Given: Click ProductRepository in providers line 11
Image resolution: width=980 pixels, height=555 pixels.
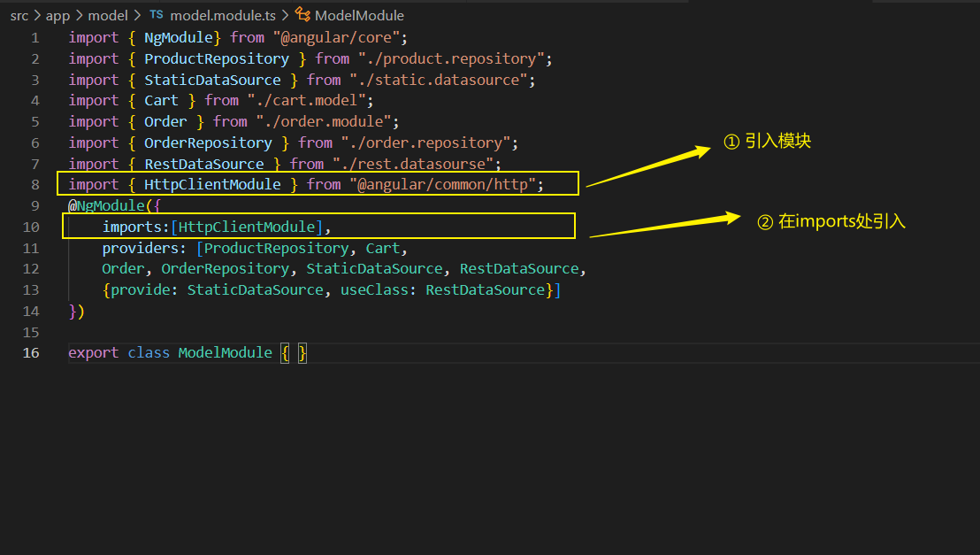Looking at the screenshot, I should [x=276, y=249].
